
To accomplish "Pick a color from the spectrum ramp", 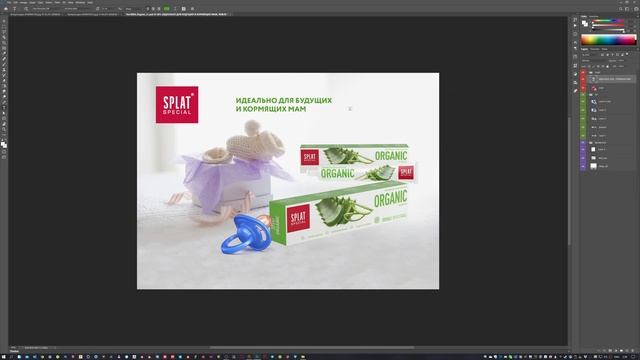I will [x=609, y=40].
